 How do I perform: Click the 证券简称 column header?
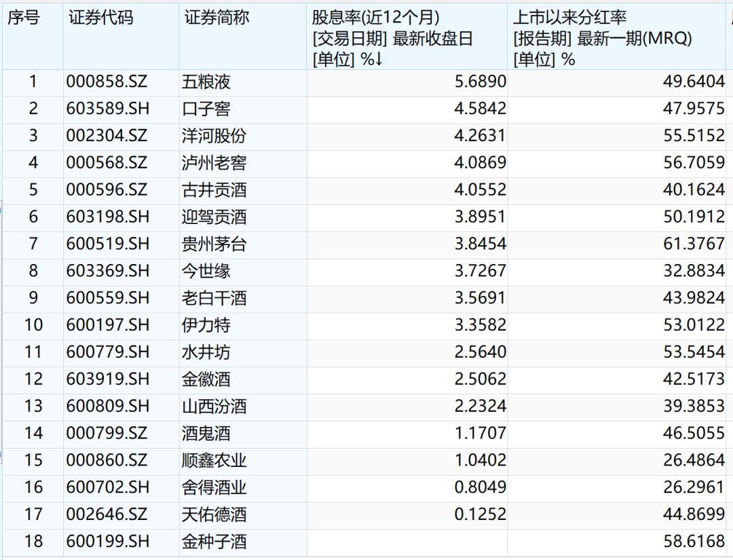click(217, 18)
